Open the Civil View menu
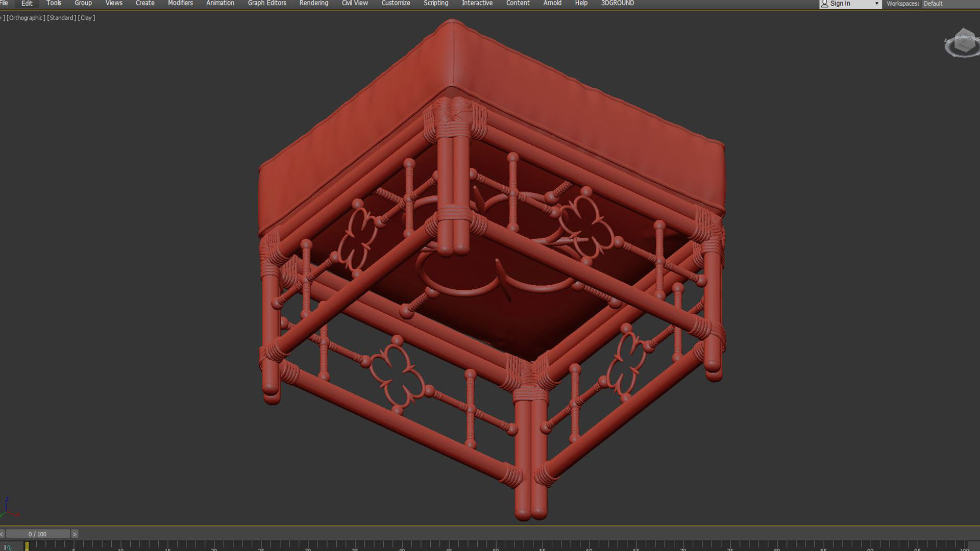The width and height of the screenshot is (980, 551). coord(355,3)
